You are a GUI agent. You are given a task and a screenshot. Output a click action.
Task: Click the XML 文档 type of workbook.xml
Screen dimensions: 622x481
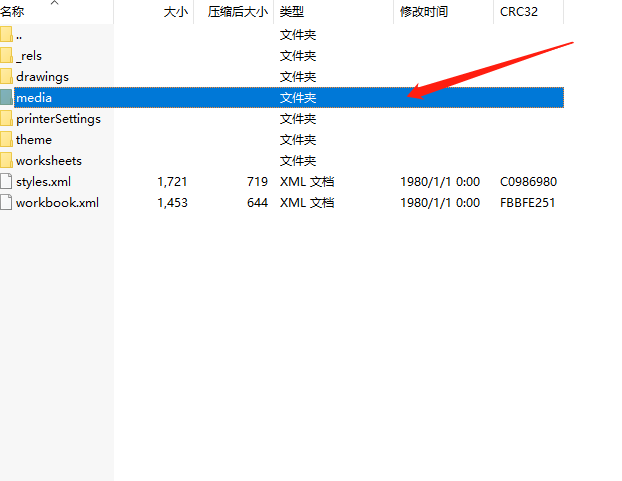point(307,203)
